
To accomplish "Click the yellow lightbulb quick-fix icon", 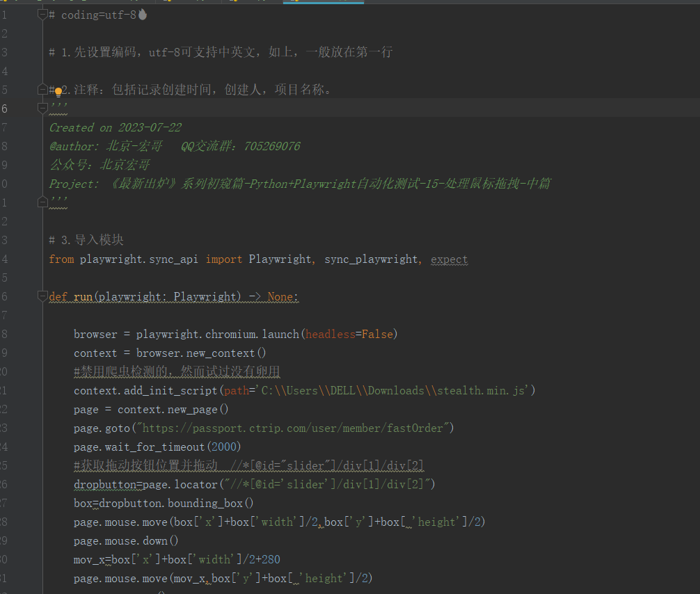I will pos(58,93).
